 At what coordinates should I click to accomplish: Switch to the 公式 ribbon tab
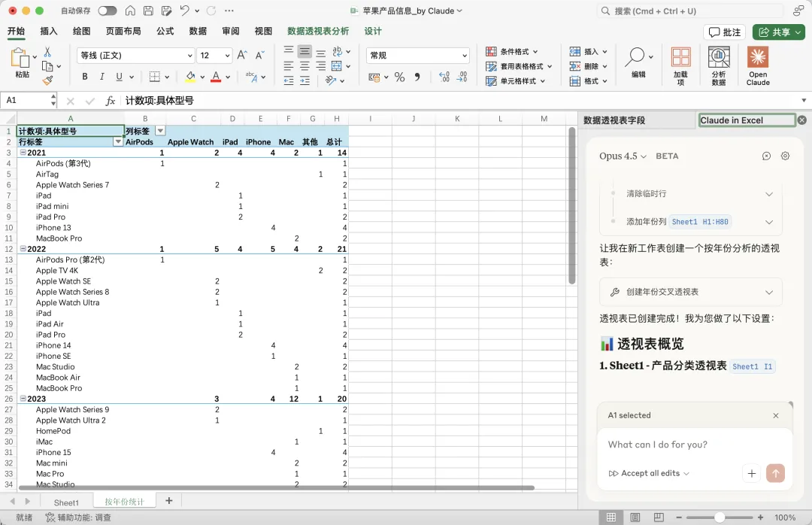click(165, 31)
